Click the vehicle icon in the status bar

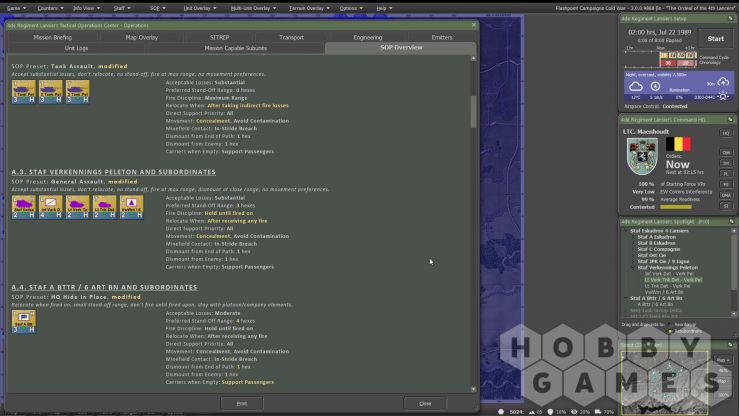coord(598,412)
